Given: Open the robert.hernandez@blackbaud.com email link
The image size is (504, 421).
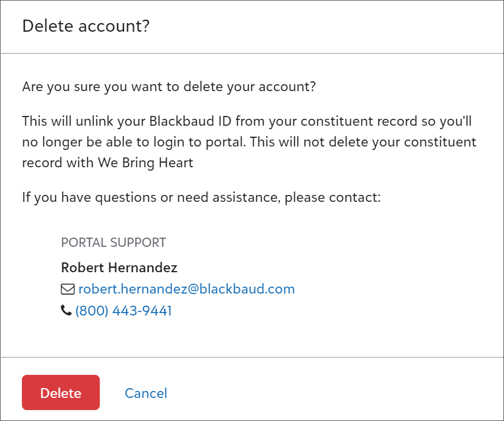Looking at the screenshot, I should pos(186,289).
